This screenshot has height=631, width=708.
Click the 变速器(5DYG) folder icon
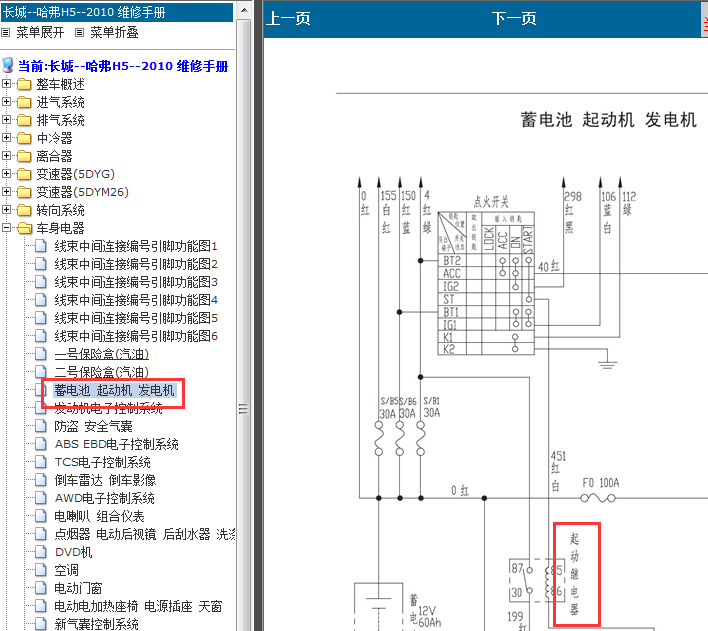click(x=24, y=174)
